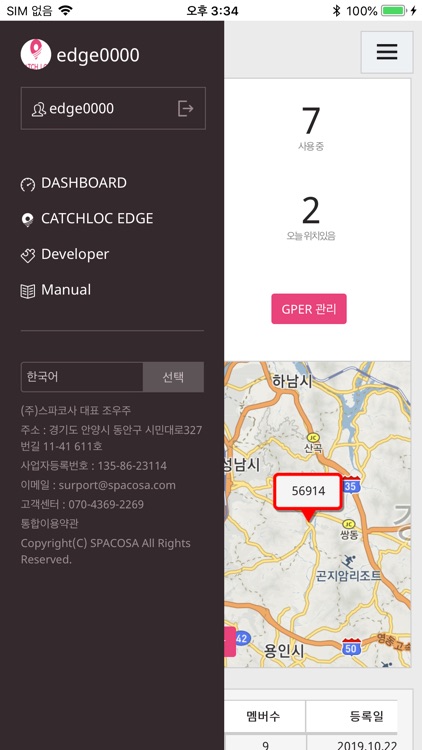Viewport: 422px width, 750px height.
Task: Click the 선택 button
Action: (x=173, y=377)
